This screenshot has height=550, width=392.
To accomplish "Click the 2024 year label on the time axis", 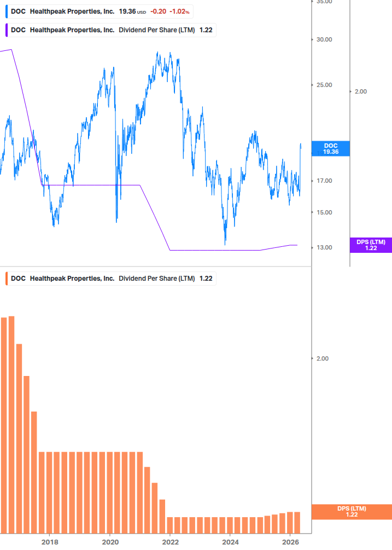I will tap(230, 542).
